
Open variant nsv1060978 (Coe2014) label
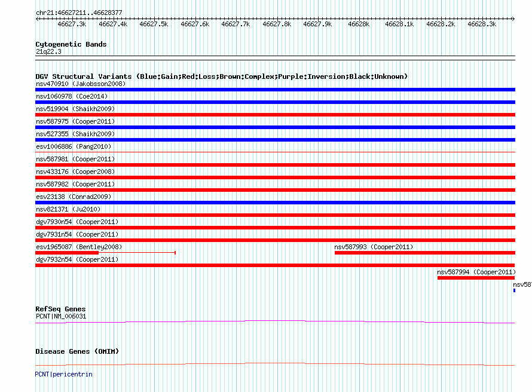click(x=72, y=96)
